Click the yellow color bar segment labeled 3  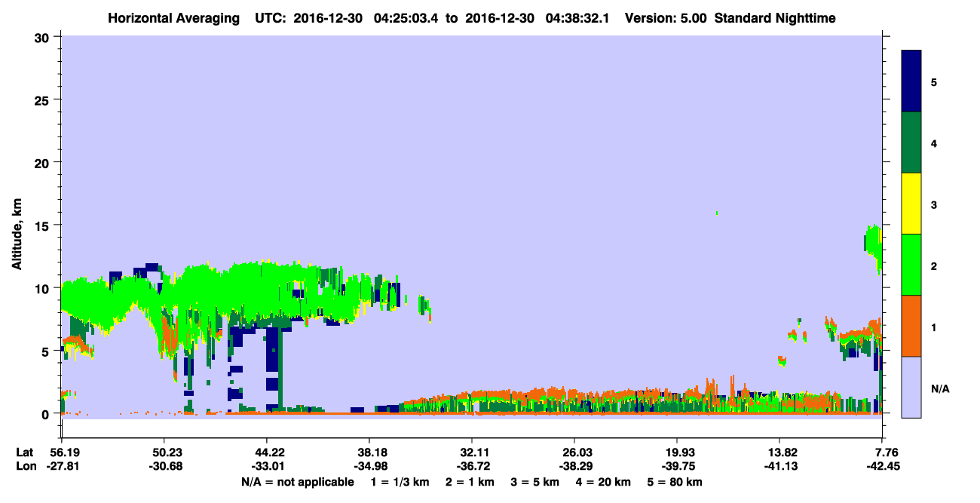point(911,204)
